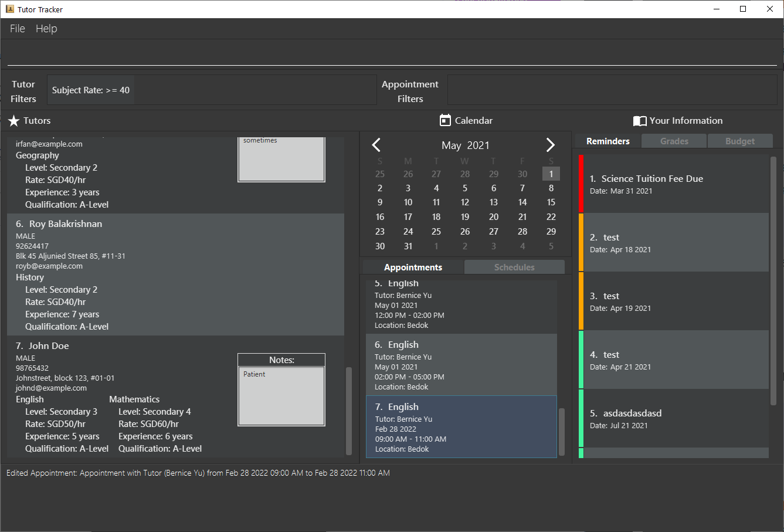The width and height of the screenshot is (784, 532).
Task: Click the open book icon beside Your Information
Action: point(640,121)
